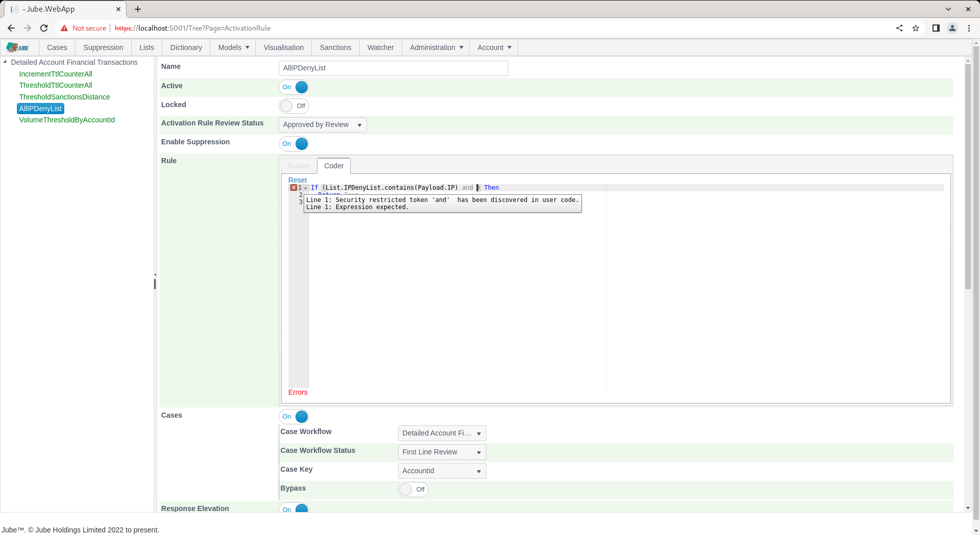Open the Suppression menu item

pos(103,47)
